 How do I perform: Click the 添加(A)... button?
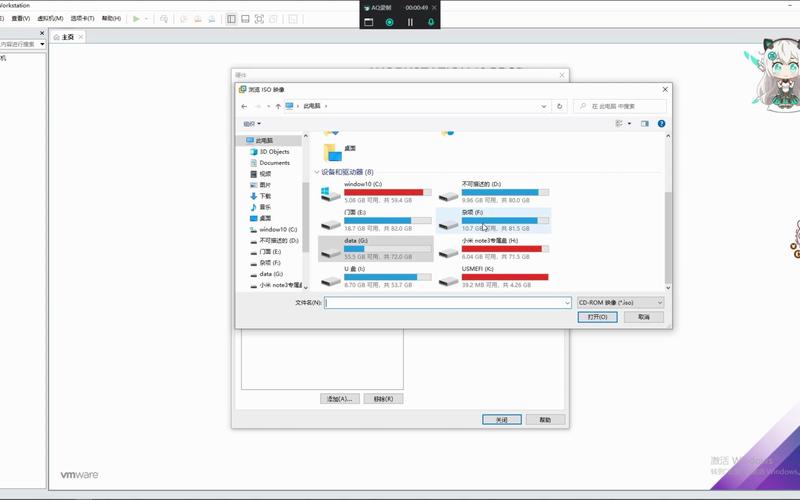[340, 398]
